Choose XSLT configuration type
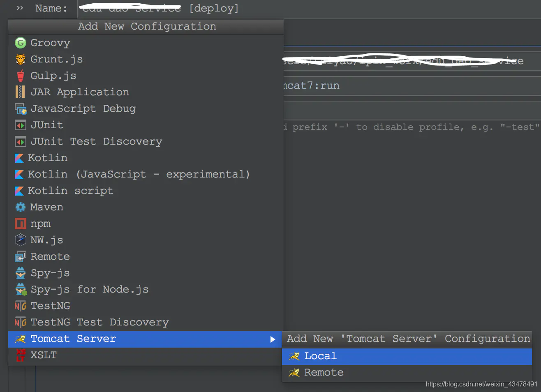This screenshot has width=541, height=392. 146,355
